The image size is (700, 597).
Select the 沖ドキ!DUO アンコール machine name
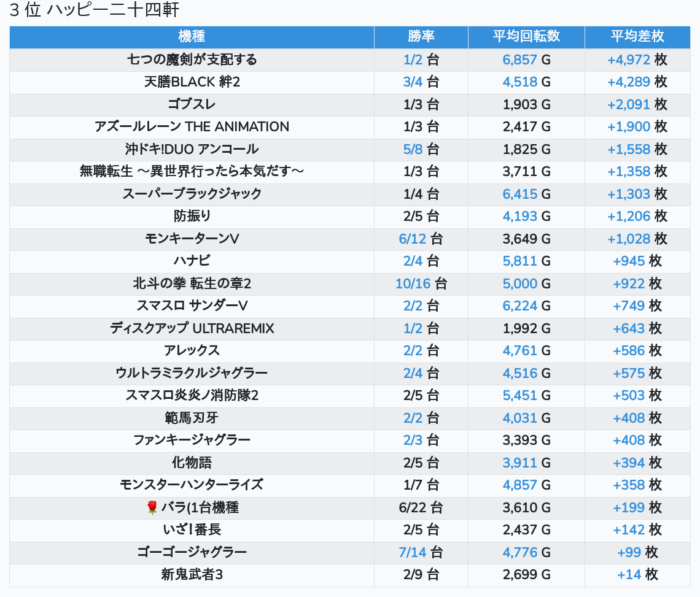pyautogui.click(x=192, y=149)
